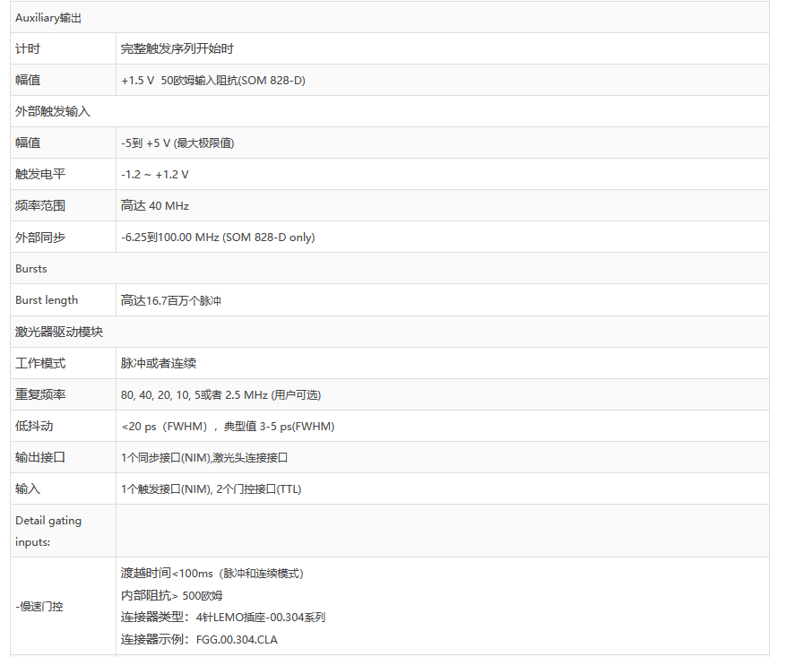Click the Burst length row label

pos(47,300)
